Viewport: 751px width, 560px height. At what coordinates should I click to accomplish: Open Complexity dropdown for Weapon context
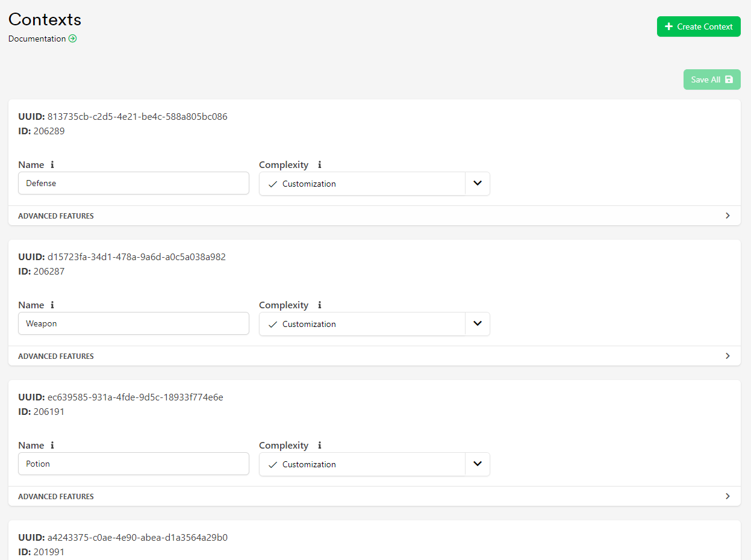pyautogui.click(x=478, y=324)
